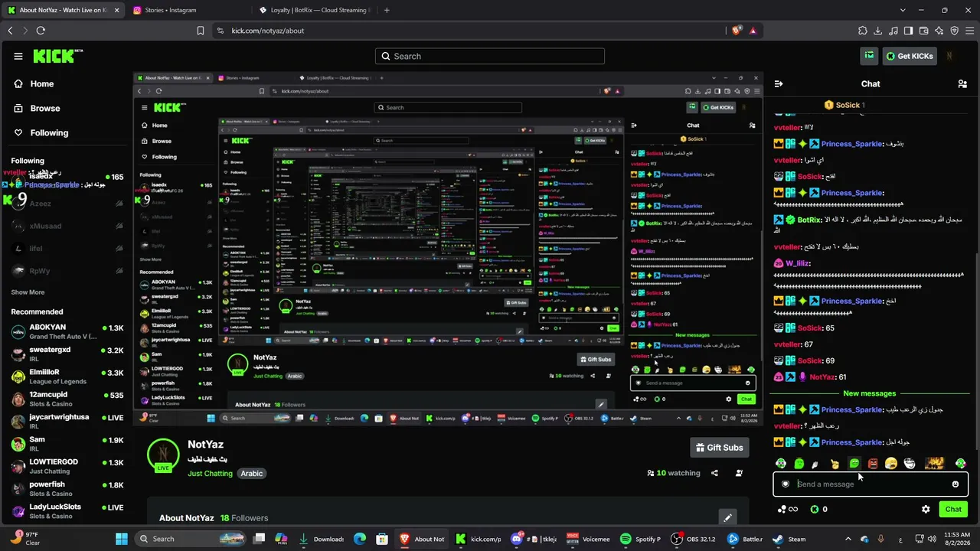Open Brave Shields lion icon

(736, 31)
